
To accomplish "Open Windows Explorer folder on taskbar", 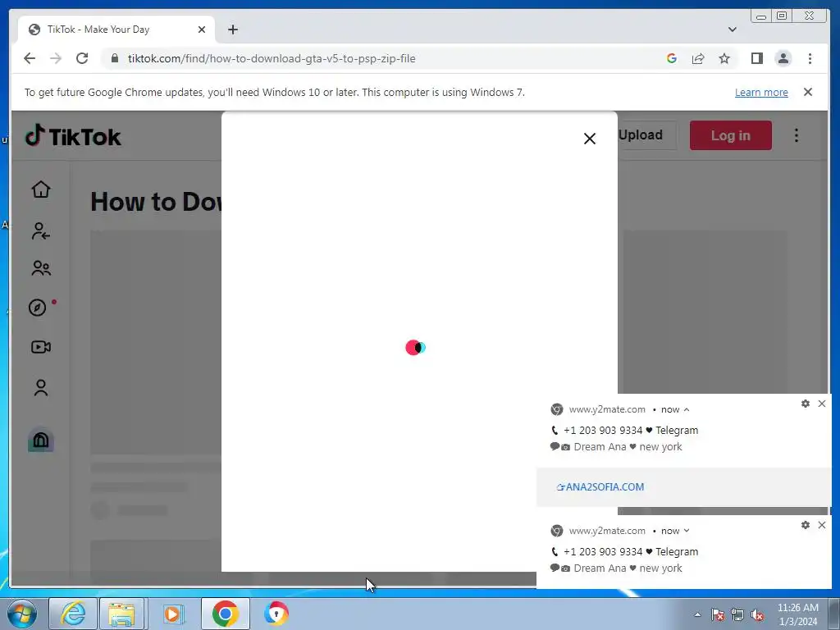I will click(x=121, y=614).
